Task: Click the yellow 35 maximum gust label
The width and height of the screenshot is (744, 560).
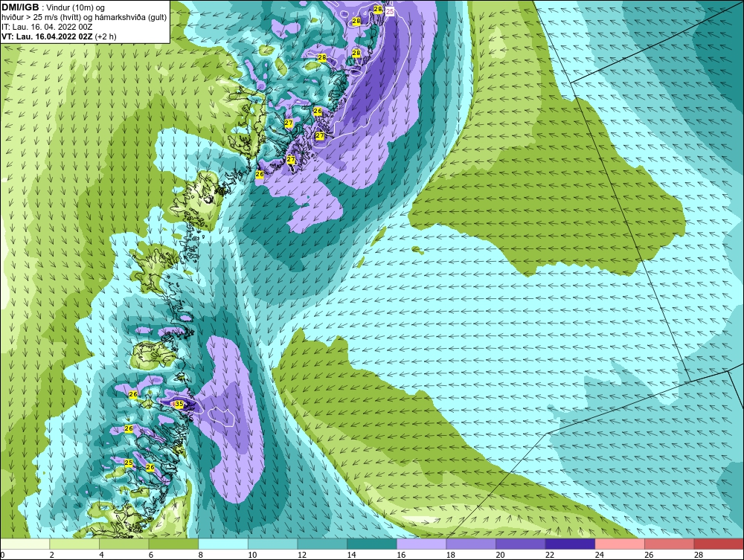Action: click(179, 404)
